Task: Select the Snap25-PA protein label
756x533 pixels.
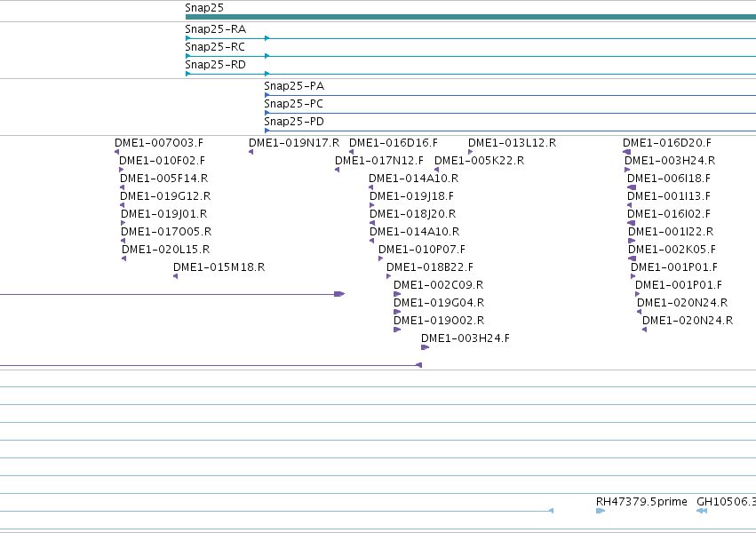Action: (x=294, y=86)
